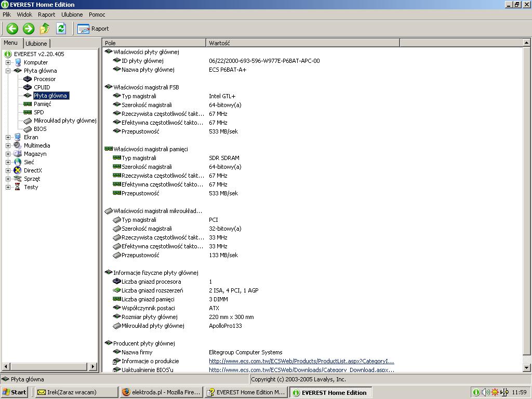Collapse the Płyta główna tree node
The height and width of the screenshot is (399, 532).
[8, 71]
